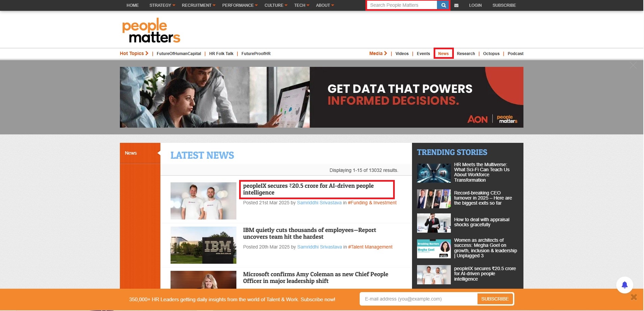
Task: Click the notification bell icon
Action: click(x=624, y=285)
